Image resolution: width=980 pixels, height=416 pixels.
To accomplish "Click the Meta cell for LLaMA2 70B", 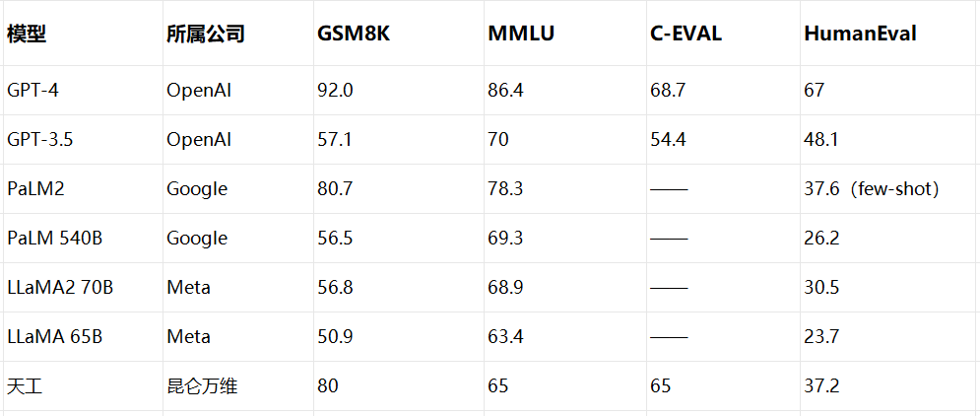I will (188, 288).
